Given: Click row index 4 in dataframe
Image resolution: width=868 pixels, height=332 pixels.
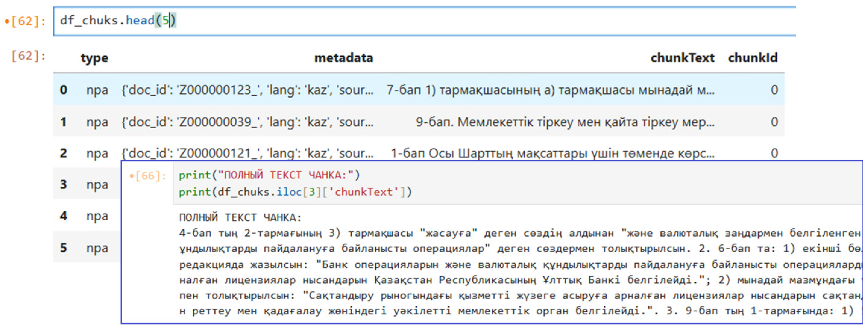Looking at the screenshot, I should 63,216.
